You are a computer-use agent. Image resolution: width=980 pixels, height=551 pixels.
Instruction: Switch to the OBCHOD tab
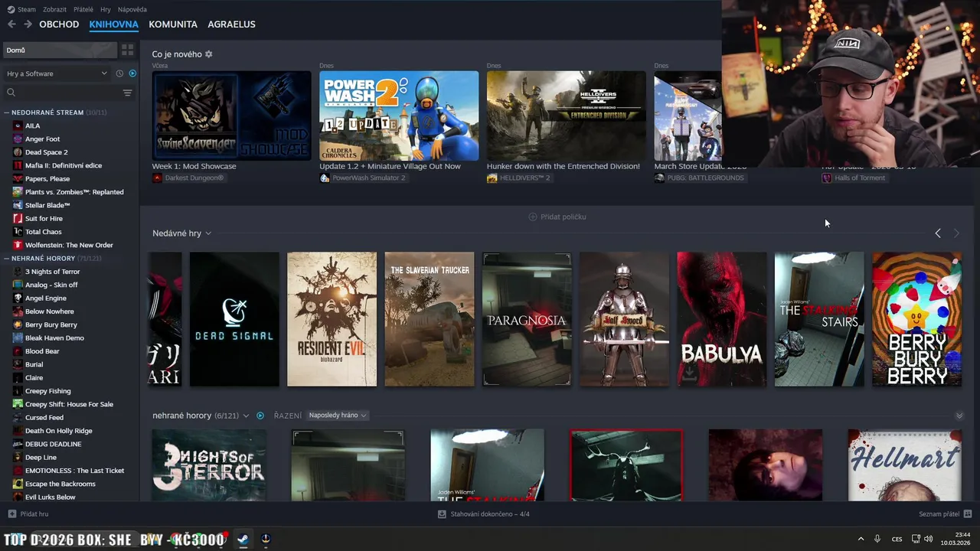click(59, 24)
